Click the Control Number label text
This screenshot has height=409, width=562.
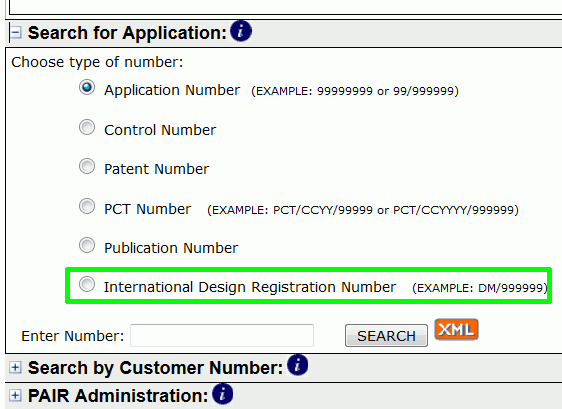coord(160,130)
